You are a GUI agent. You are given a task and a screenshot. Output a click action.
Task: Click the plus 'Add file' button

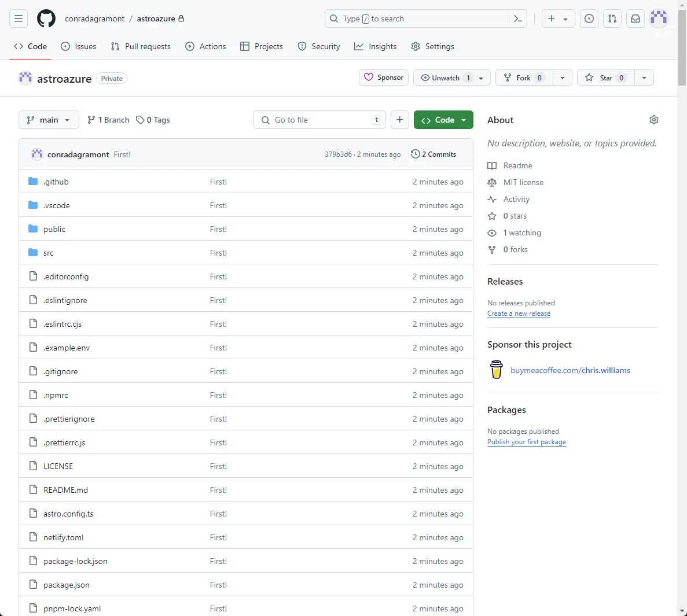(399, 120)
